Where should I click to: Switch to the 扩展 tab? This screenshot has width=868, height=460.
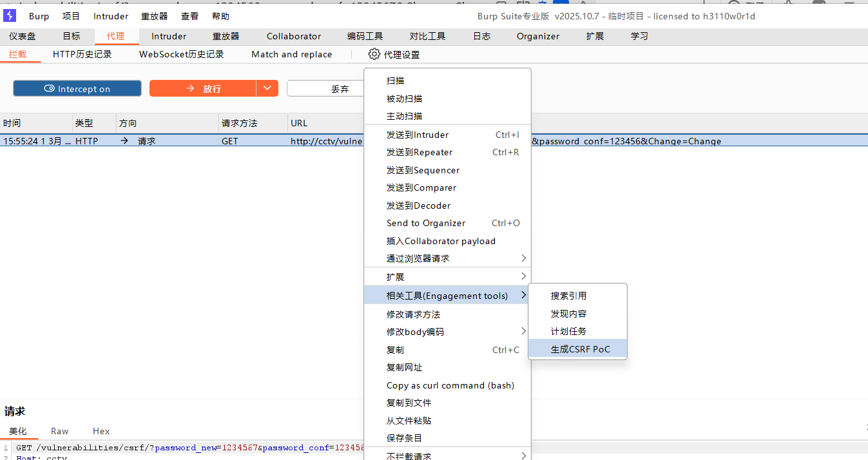point(595,36)
